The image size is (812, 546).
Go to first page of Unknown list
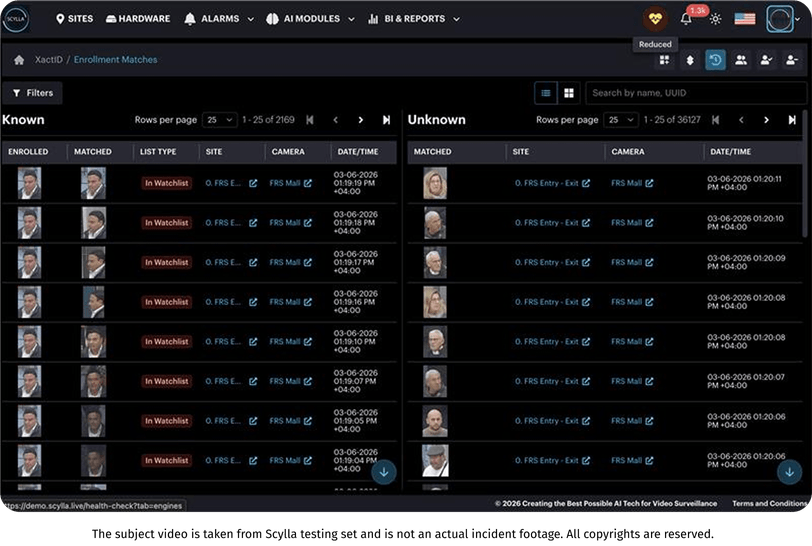click(716, 120)
